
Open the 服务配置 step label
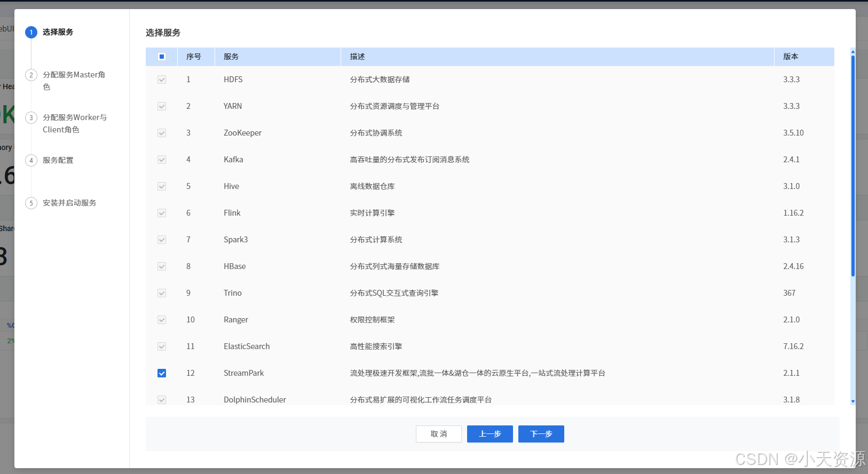[58, 160]
